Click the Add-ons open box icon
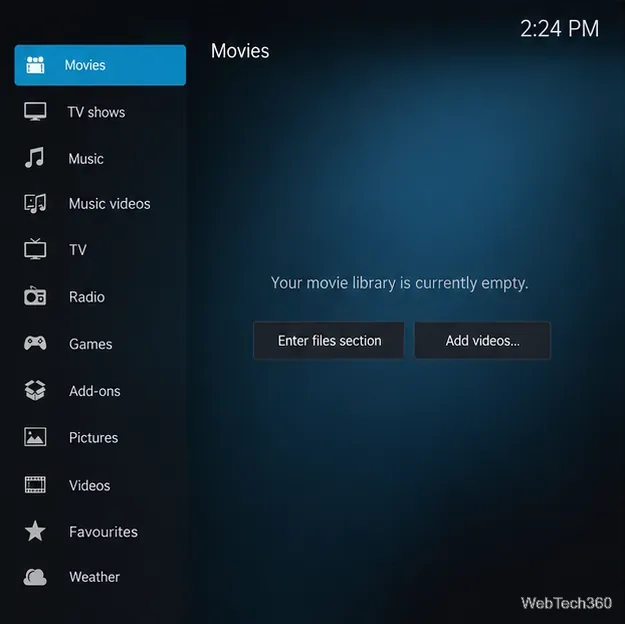The width and height of the screenshot is (625, 624). [35, 390]
